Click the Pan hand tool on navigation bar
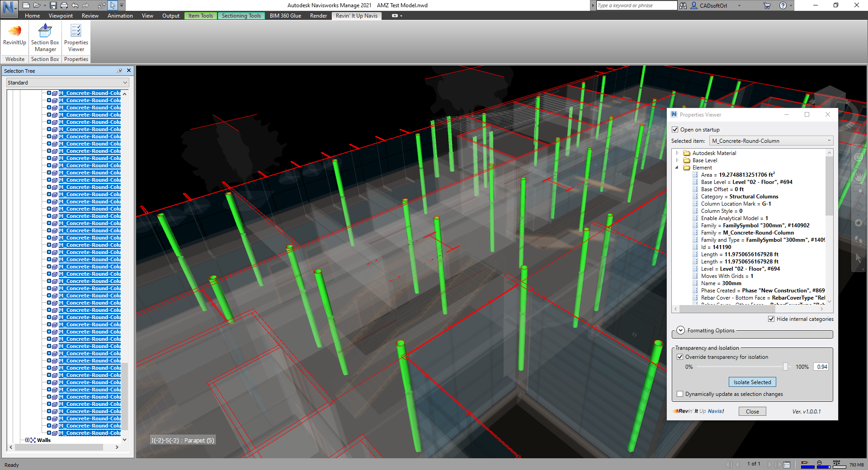868x470 pixels. click(x=859, y=175)
